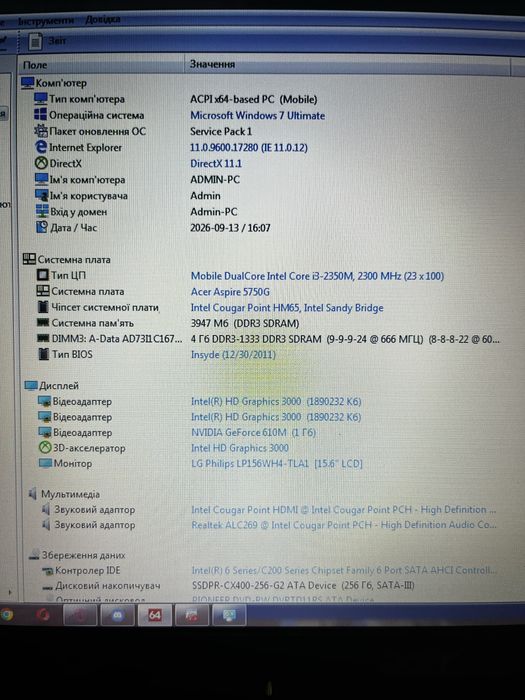Click the NVIDIA Відеоадаптер row icon

pos(45,432)
